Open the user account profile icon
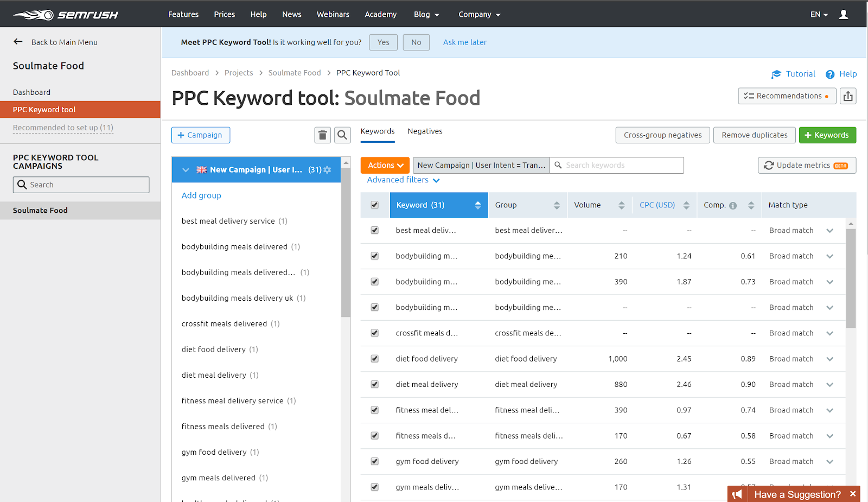868x502 pixels. [x=844, y=15]
